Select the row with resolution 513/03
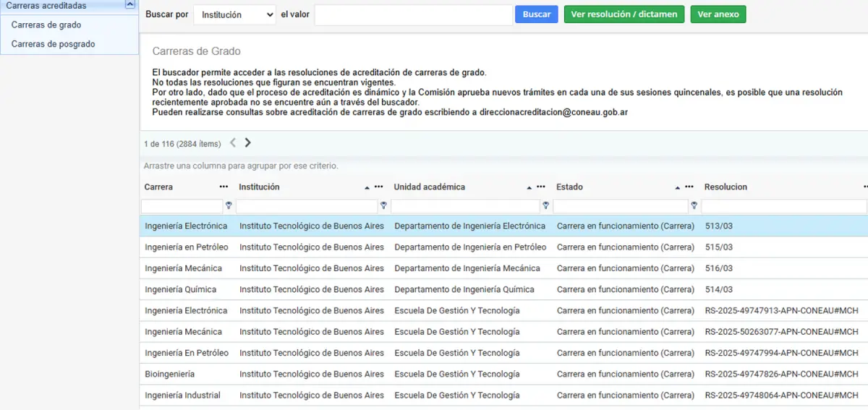The width and height of the screenshot is (868, 410). pyautogui.click(x=503, y=226)
